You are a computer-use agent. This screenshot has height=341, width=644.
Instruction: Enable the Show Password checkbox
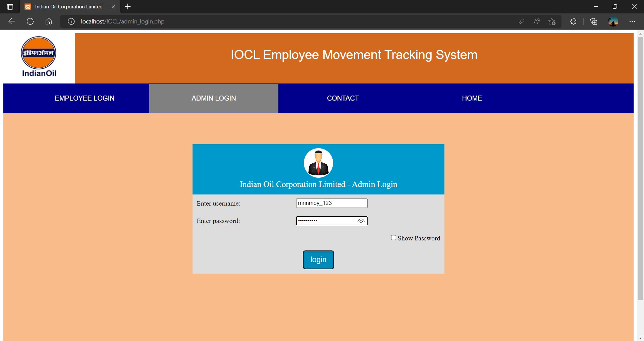pos(393,237)
